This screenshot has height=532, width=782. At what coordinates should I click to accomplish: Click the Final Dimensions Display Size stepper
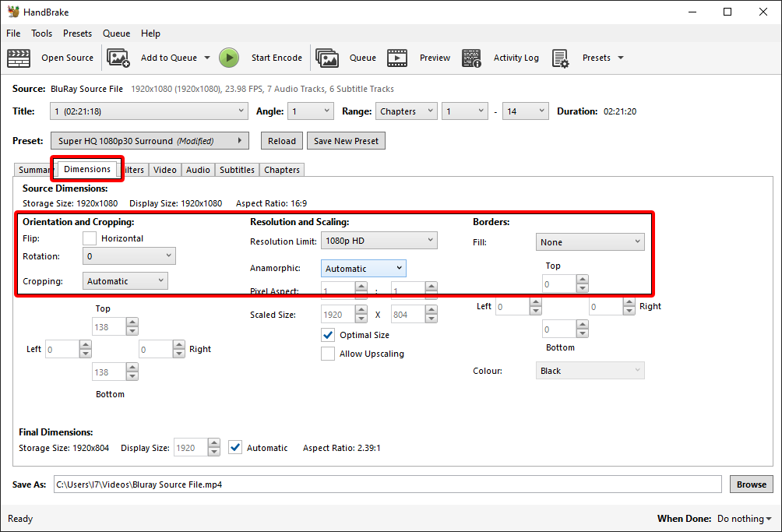pos(214,448)
